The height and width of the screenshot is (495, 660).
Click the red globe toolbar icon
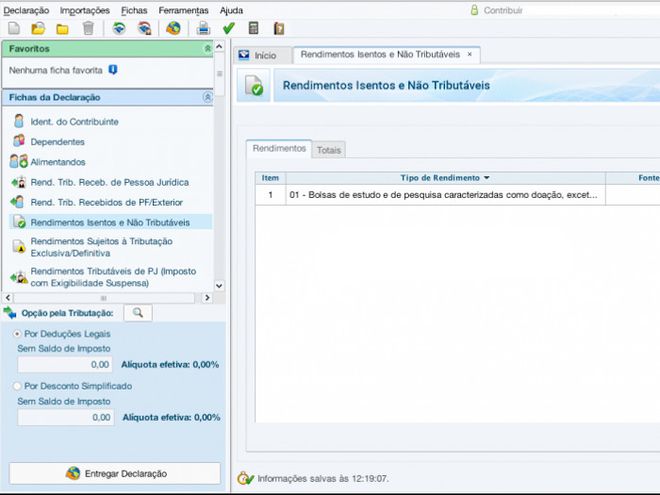point(144,28)
